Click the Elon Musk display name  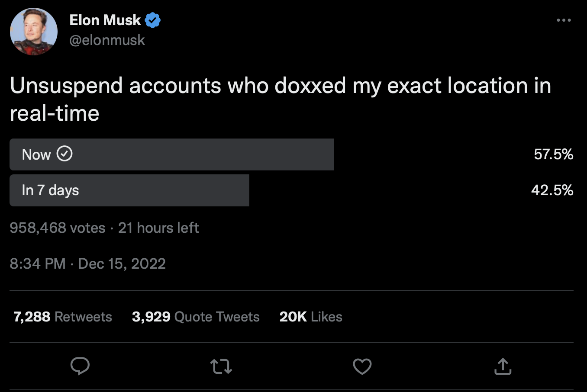[x=105, y=20]
